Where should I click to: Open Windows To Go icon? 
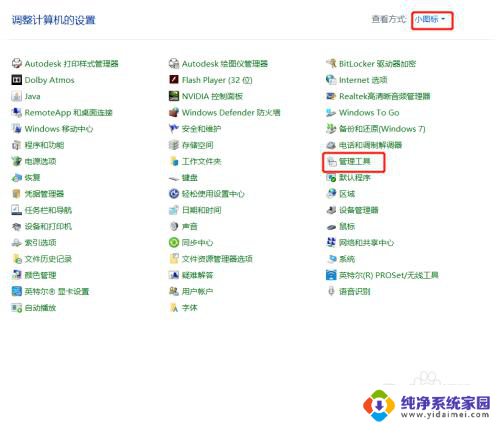[331, 112]
